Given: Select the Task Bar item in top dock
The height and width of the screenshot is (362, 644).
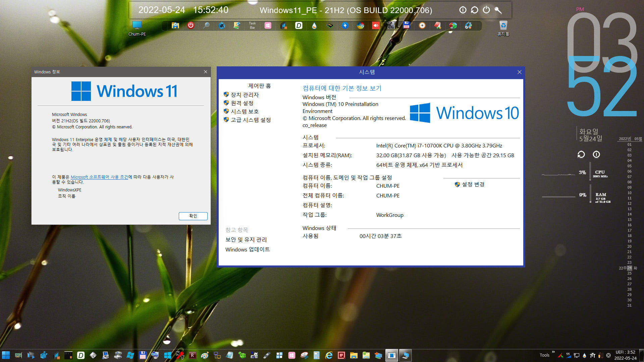Looking at the screenshot, I should [x=252, y=25].
